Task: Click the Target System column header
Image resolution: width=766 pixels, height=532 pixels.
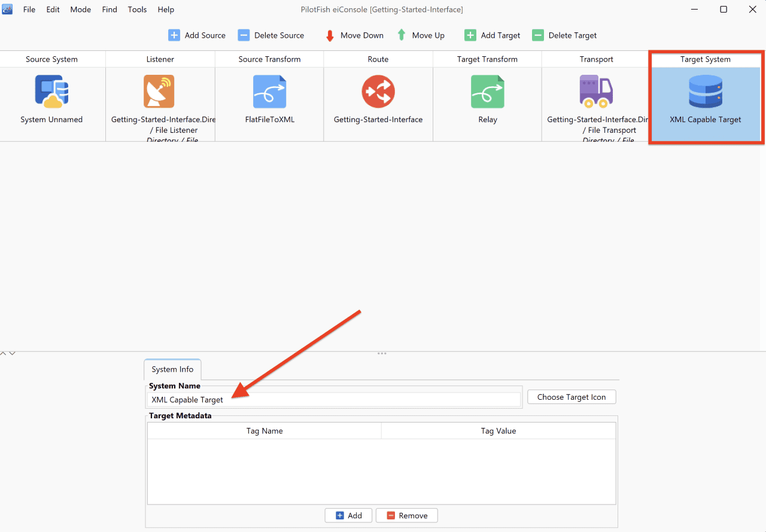Action: 706,59
